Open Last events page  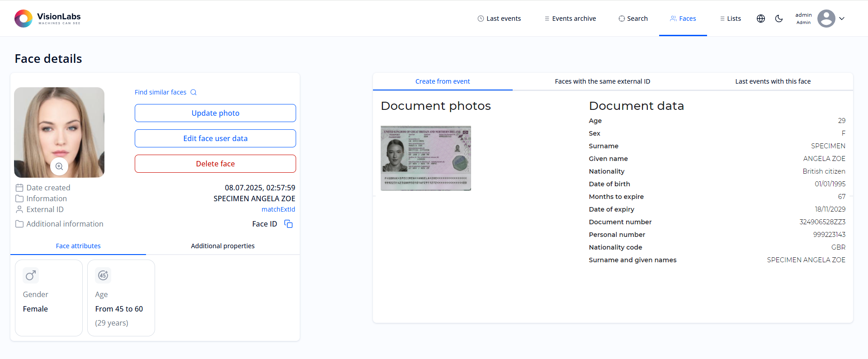[x=499, y=19]
